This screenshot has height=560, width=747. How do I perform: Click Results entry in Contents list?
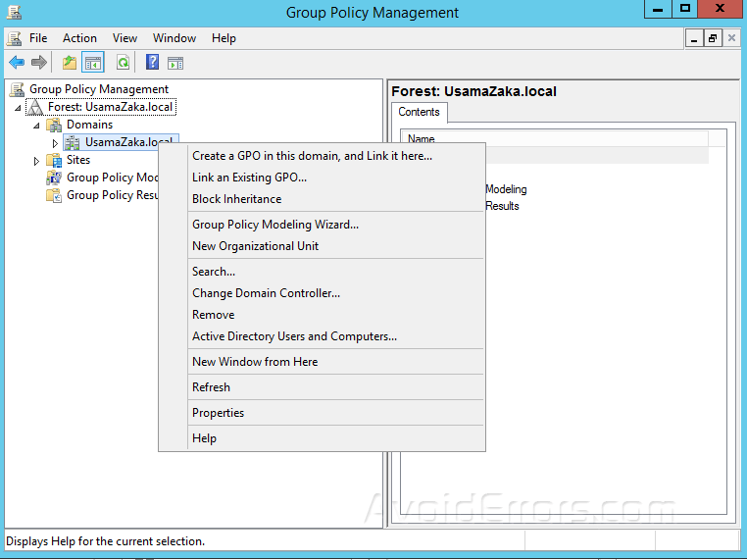tap(502, 206)
